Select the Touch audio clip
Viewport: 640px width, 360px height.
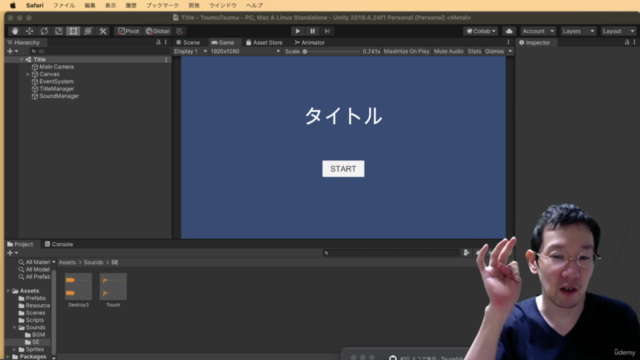point(113,290)
